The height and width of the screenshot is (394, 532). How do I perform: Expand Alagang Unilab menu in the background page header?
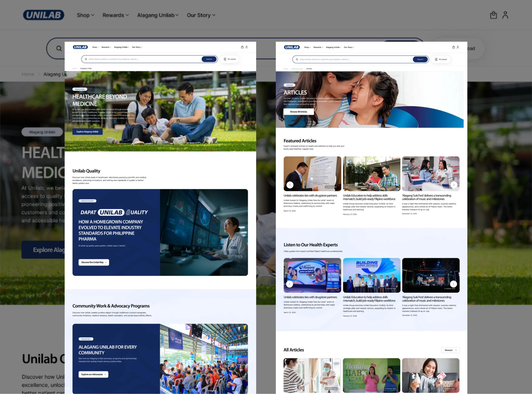pos(158,15)
